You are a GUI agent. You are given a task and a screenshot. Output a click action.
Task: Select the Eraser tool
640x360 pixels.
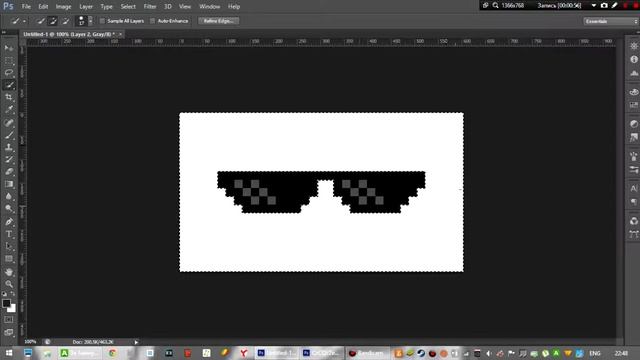tap(9, 171)
